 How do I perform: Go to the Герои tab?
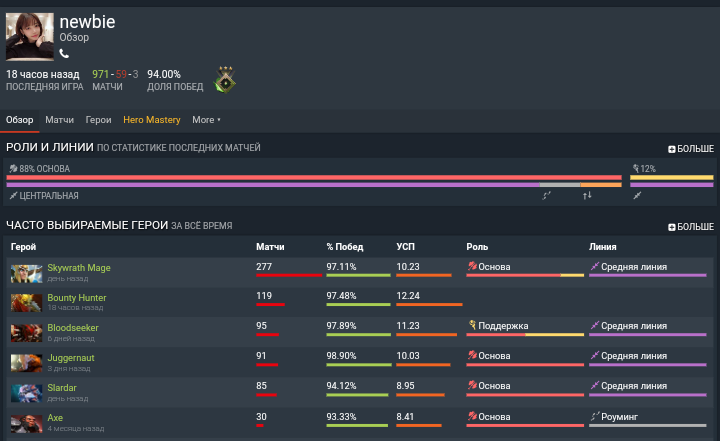coord(98,120)
